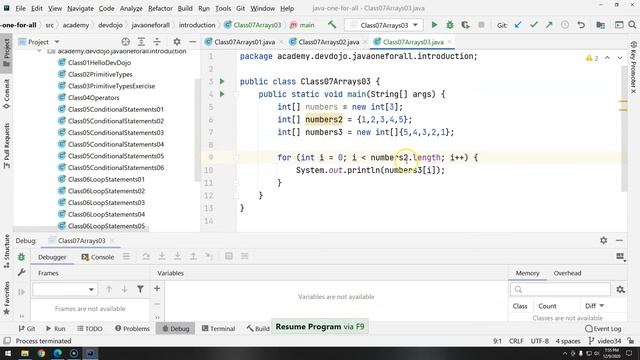Switch to Class07Arrays01.java tab
640x360 pixels.
click(x=244, y=42)
